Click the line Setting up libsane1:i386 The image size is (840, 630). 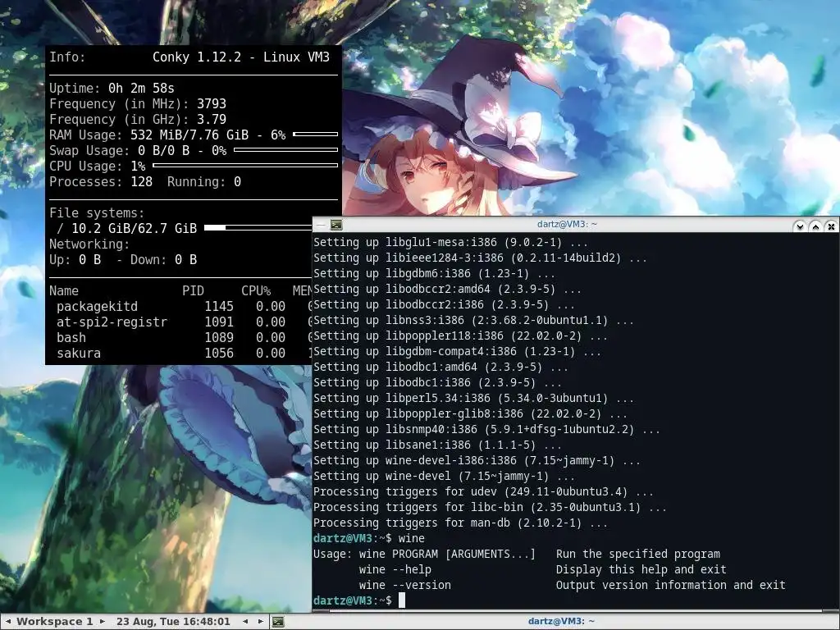click(437, 444)
